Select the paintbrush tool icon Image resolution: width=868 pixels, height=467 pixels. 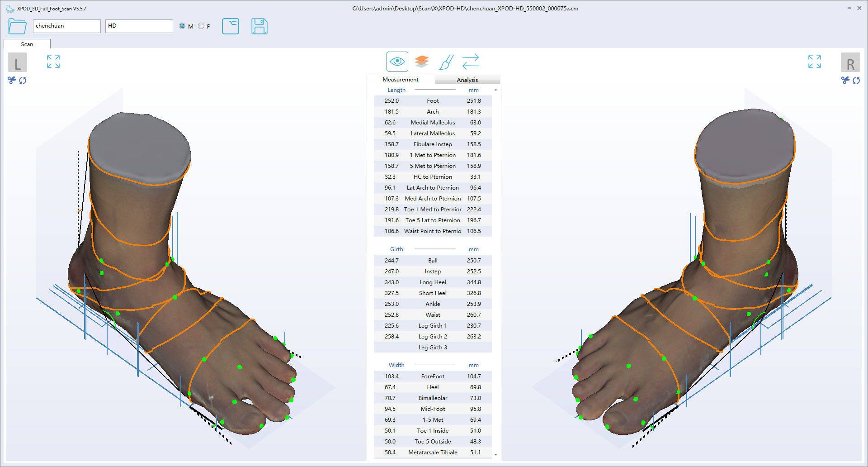[446, 62]
